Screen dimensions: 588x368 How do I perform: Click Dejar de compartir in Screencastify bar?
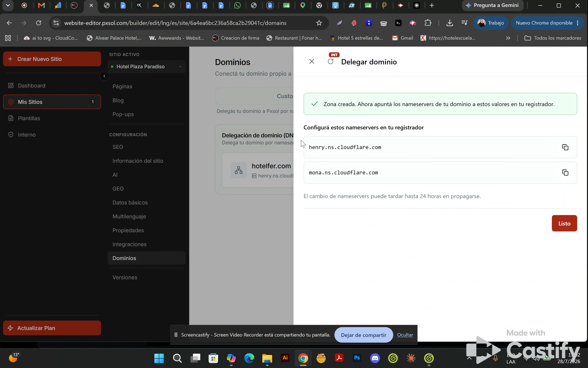point(363,335)
